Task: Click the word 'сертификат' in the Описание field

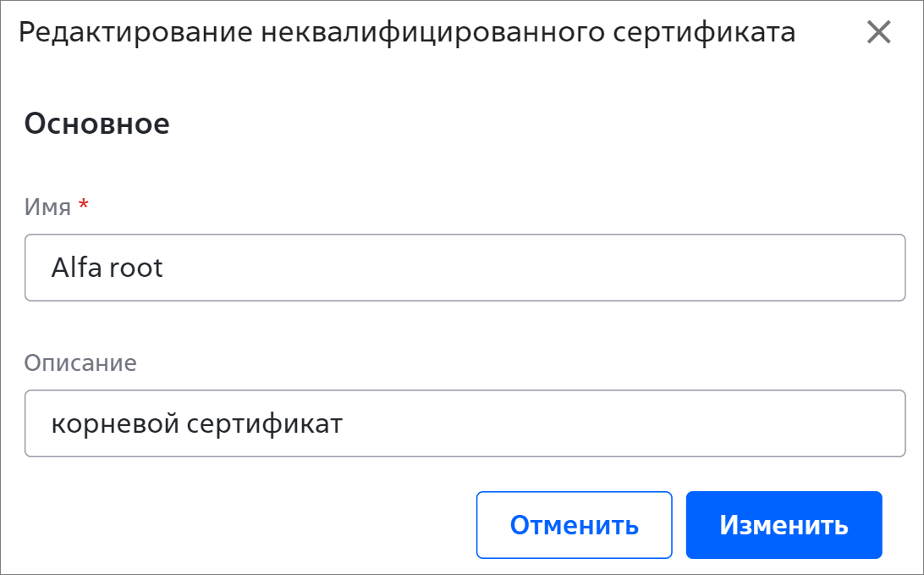Action: click(x=265, y=424)
